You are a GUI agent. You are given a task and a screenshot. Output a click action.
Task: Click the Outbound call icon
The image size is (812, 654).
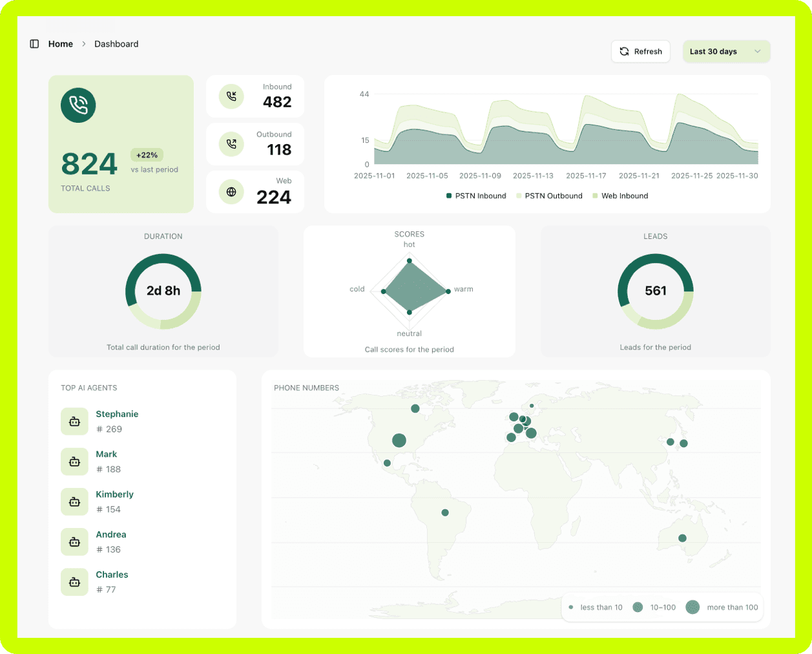231,144
